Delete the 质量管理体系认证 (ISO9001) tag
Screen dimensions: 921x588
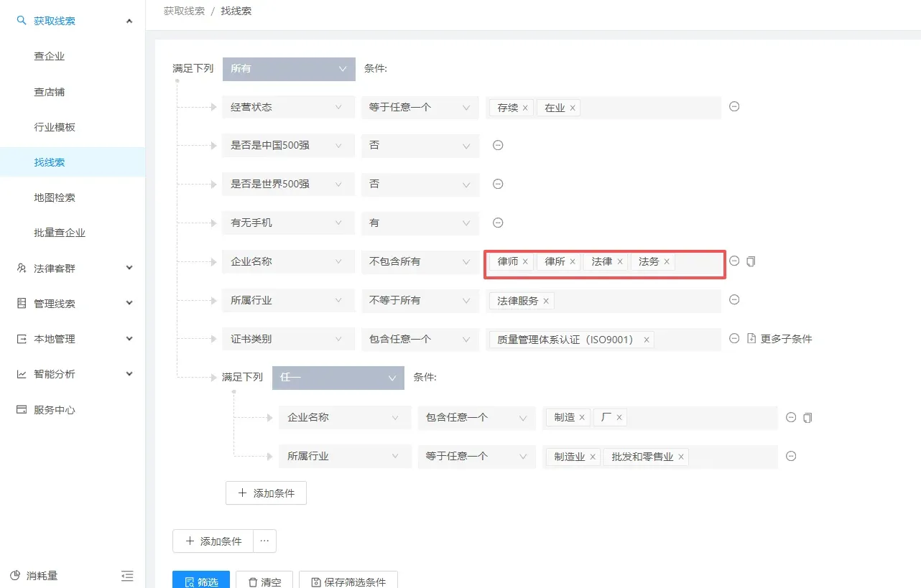pos(647,340)
